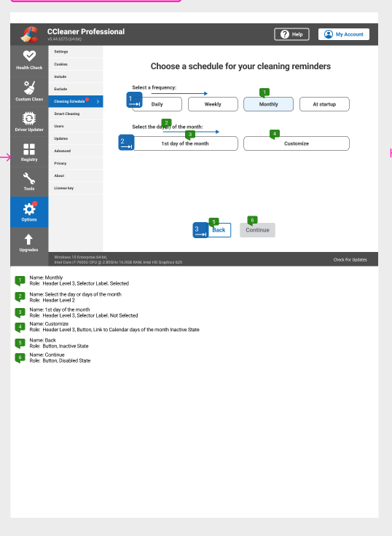Open Settings in options menu
Viewport: 392px width, 536px height.
76,52
